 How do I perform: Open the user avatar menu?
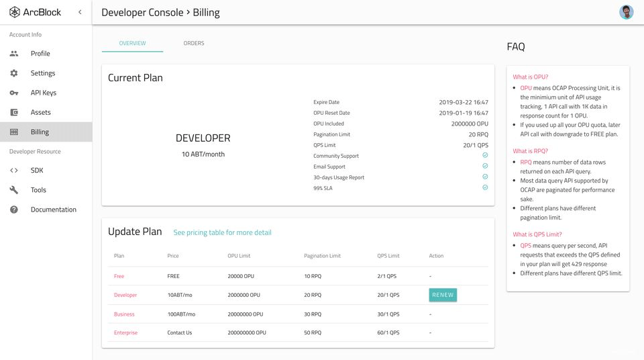coord(626,12)
